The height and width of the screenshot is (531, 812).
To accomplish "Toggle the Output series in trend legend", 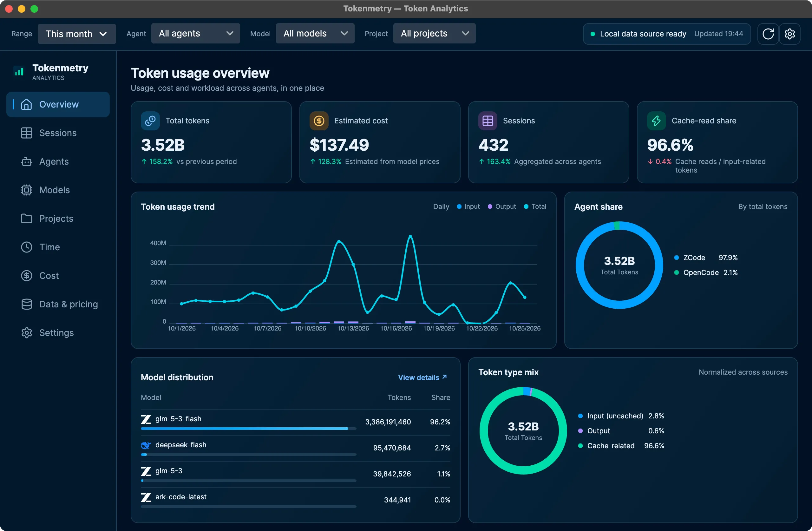I will [x=501, y=206].
